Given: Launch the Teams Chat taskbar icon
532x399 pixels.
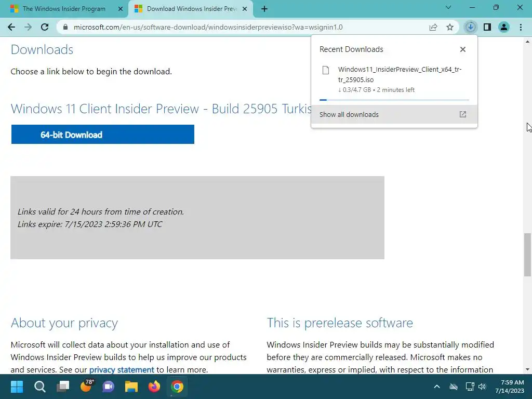Looking at the screenshot, I should pos(109,387).
